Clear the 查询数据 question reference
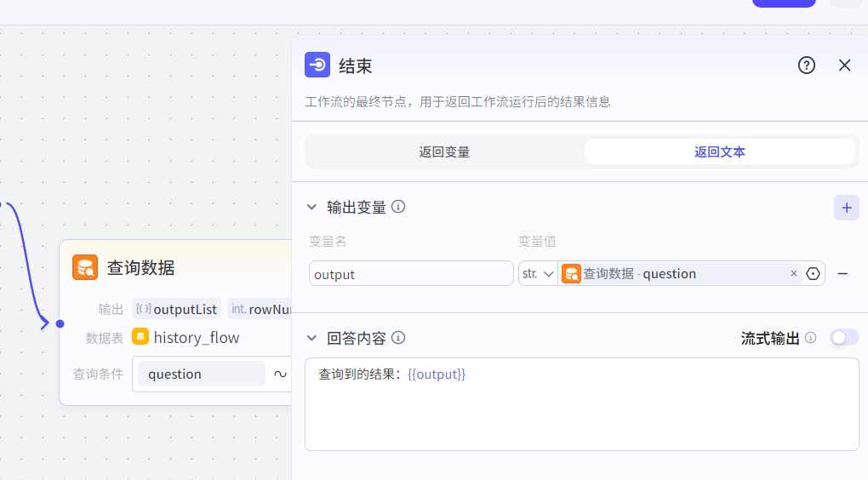Image resolution: width=868 pixels, height=480 pixels. pos(794,273)
